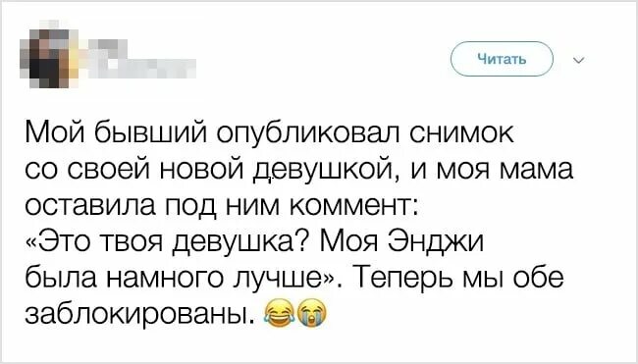This screenshot has width=638, height=364.
Task: Click the word «заблокированы» in the last line
Action: [136, 314]
